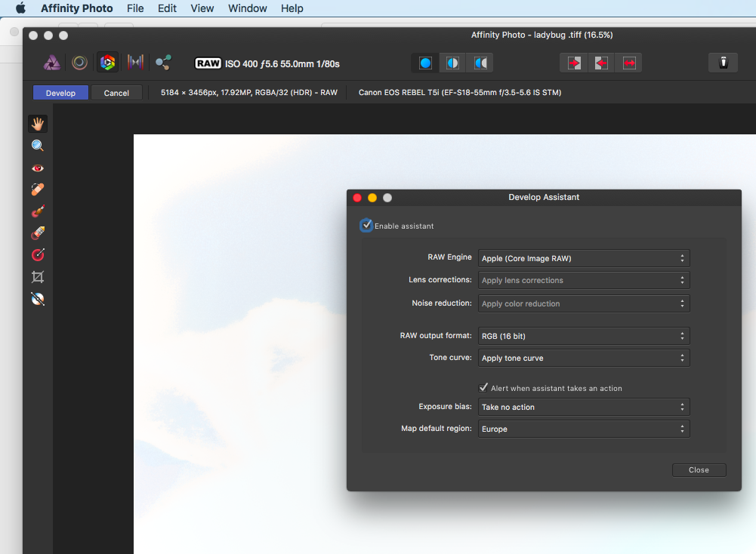The height and width of the screenshot is (554, 756).
Task: Open the Lens corrections dropdown
Action: (x=584, y=280)
